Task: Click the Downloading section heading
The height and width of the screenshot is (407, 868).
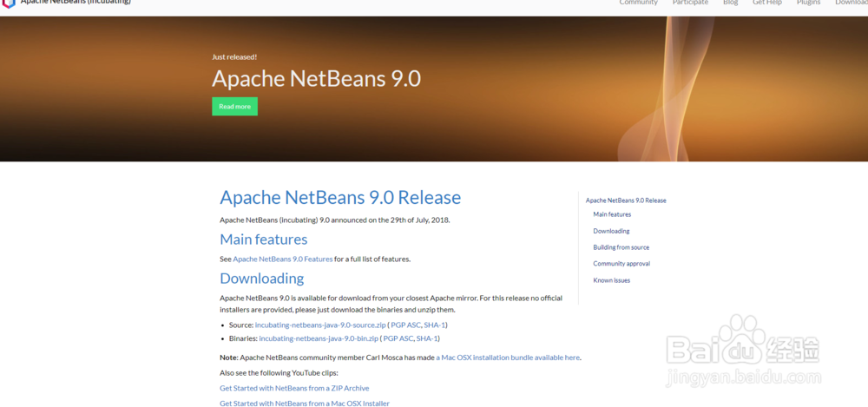Action: 262,278
